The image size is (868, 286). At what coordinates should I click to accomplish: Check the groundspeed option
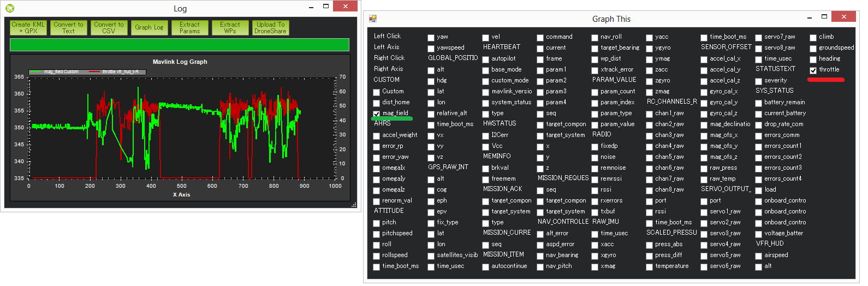(x=813, y=49)
